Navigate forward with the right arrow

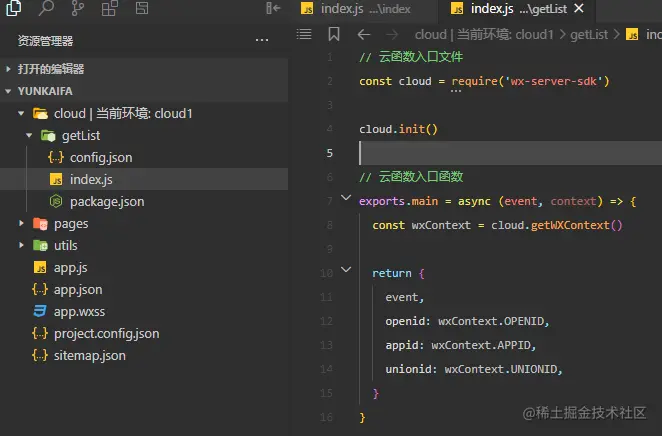pyautogui.click(x=392, y=34)
